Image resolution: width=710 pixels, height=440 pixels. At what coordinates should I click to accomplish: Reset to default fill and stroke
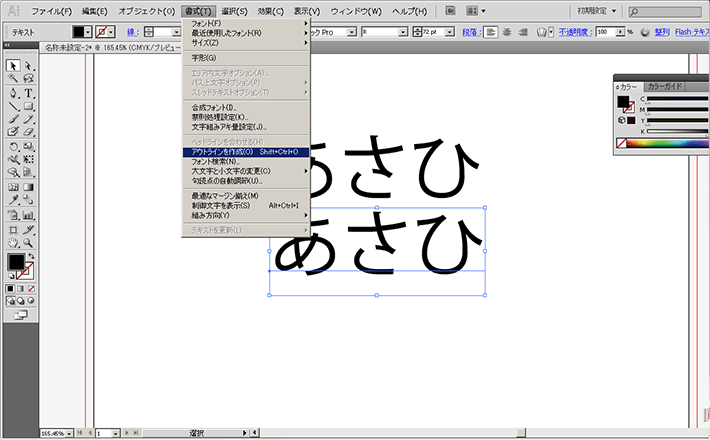pyautogui.click(x=10, y=277)
